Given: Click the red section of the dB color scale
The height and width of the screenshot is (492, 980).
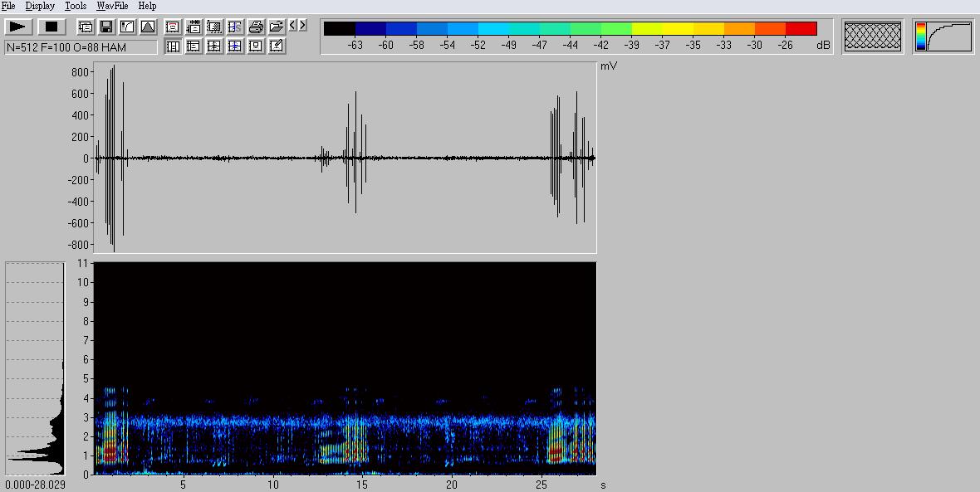Looking at the screenshot, I should click(801, 29).
